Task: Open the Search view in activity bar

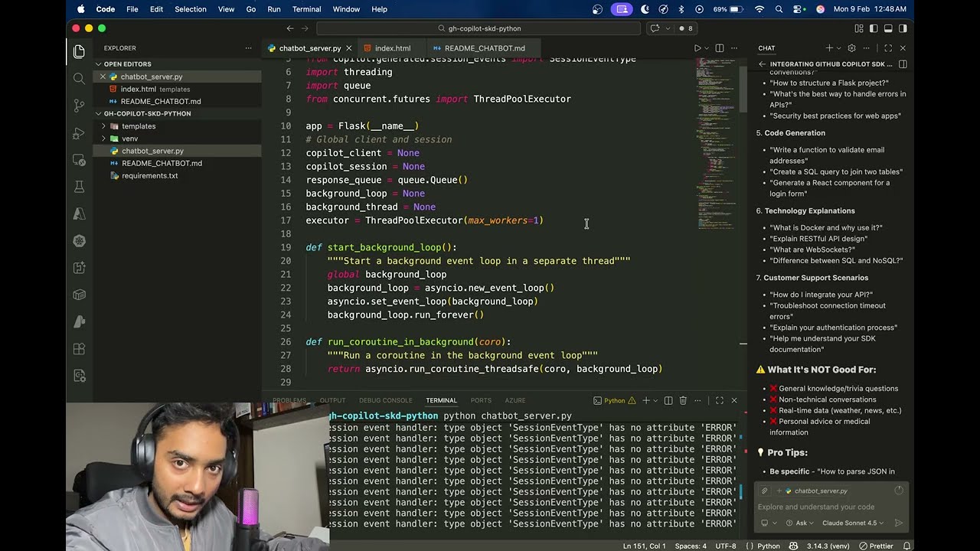Action: [79, 79]
